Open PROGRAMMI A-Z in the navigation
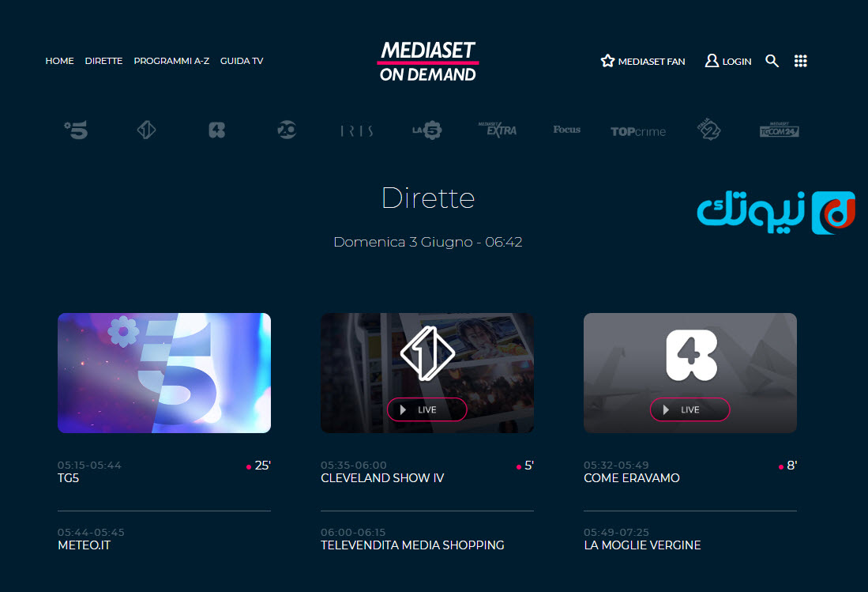The height and width of the screenshot is (592, 868). point(171,61)
